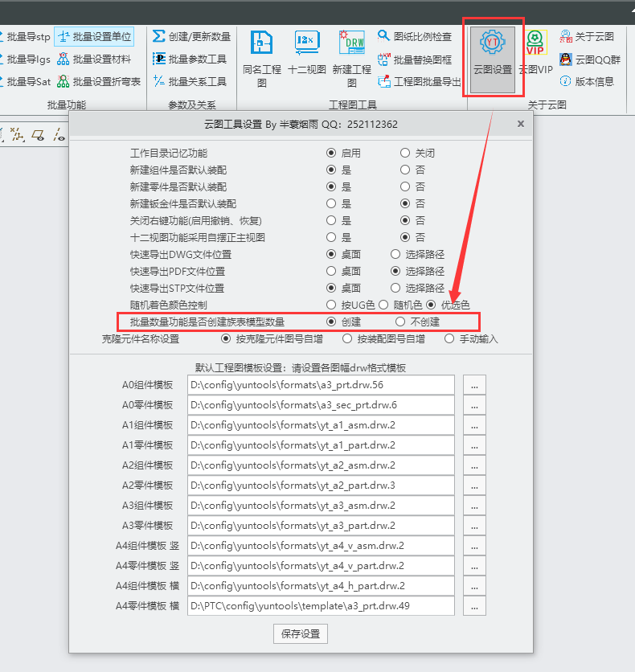Click the parallelogram plane icon below the ribbon

pos(39,135)
